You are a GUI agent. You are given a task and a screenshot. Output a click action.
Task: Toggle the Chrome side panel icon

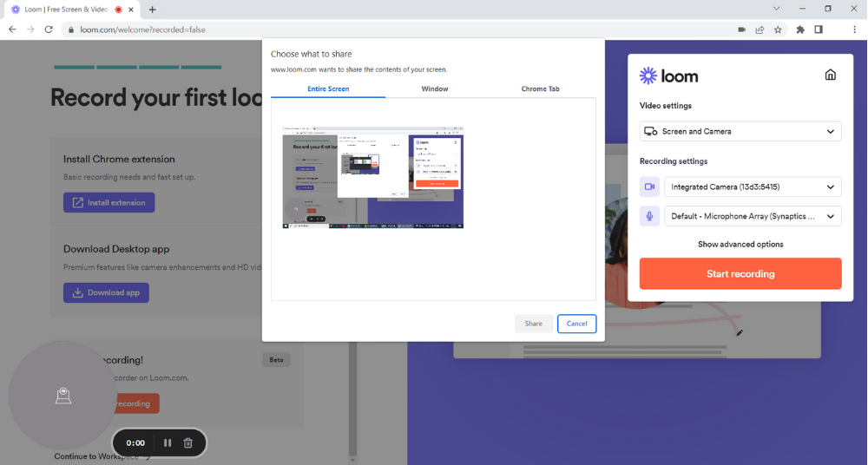(x=819, y=29)
